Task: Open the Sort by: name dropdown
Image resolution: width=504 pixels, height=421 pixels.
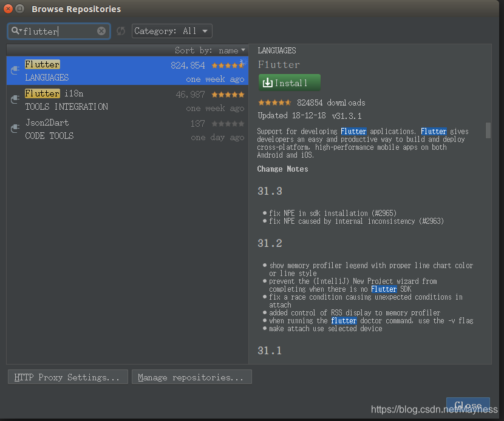Action: (x=210, y=50)
